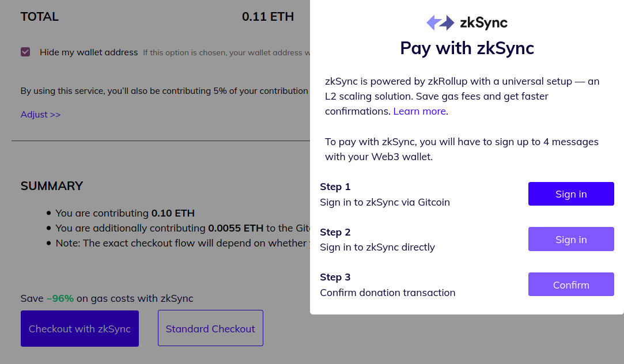Viewport: 624px width, 364px height.
Task: Click the Pay with zkSync heading
Action: click(x=467, y=48)
